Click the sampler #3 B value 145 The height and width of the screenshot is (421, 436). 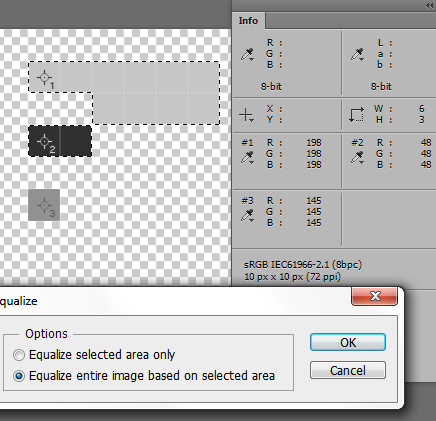click(x=314, y=223)
